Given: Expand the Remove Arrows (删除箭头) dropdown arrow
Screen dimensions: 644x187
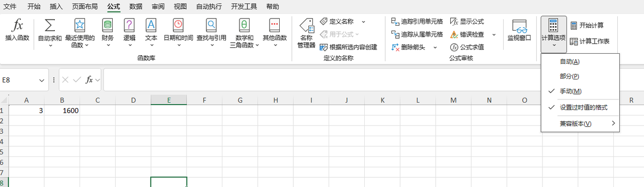Looking at the screenshot, I should pyautogui.click(x=435, y=47).
